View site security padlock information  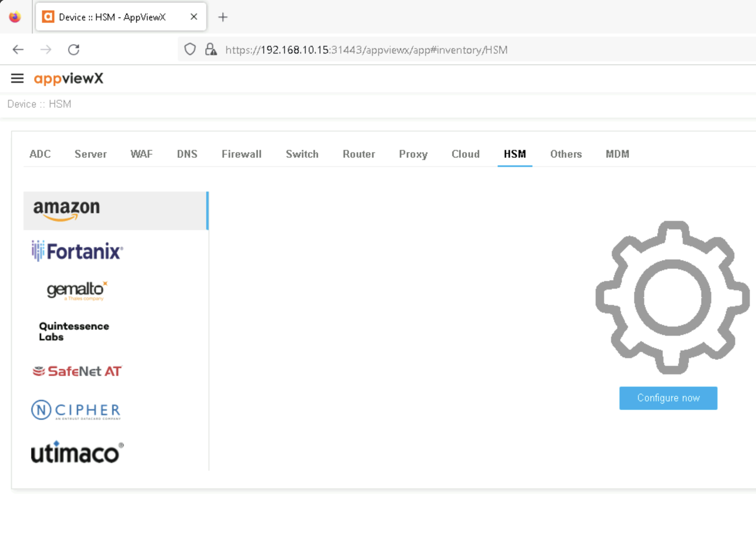[211, 50]
